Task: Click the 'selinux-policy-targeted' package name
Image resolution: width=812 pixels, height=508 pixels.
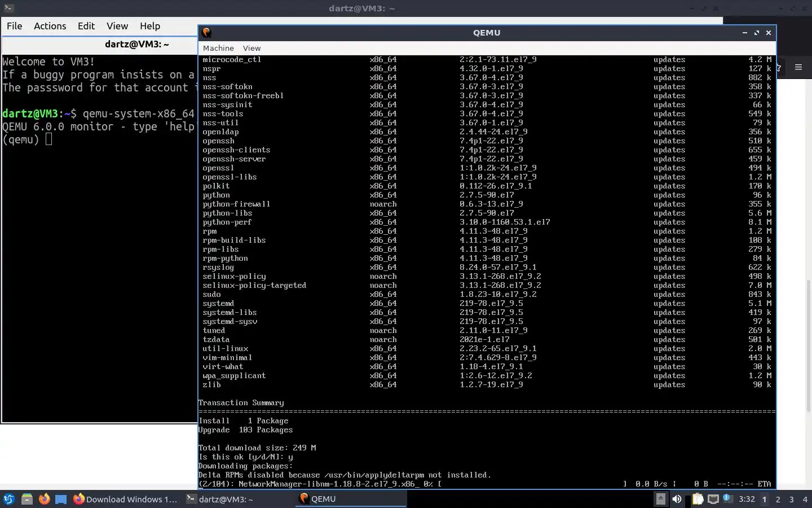Action: click(x=254, y=285)
